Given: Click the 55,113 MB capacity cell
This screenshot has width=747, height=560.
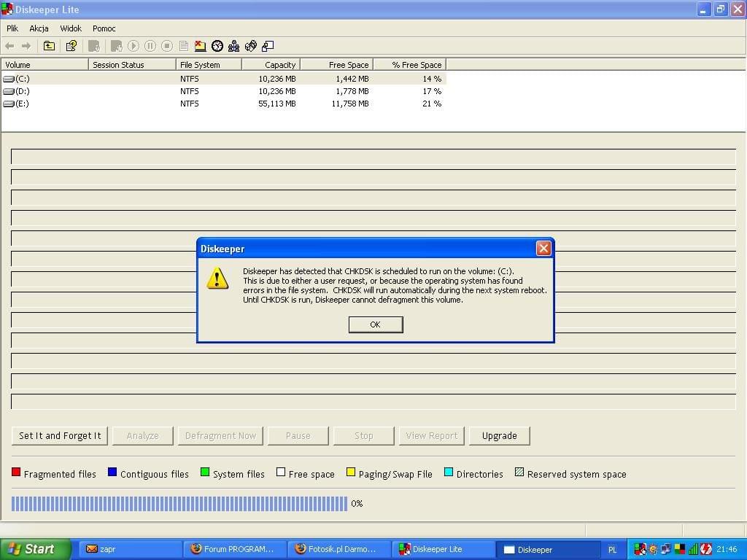Looking at the screenshot, I should pos(276,104).
